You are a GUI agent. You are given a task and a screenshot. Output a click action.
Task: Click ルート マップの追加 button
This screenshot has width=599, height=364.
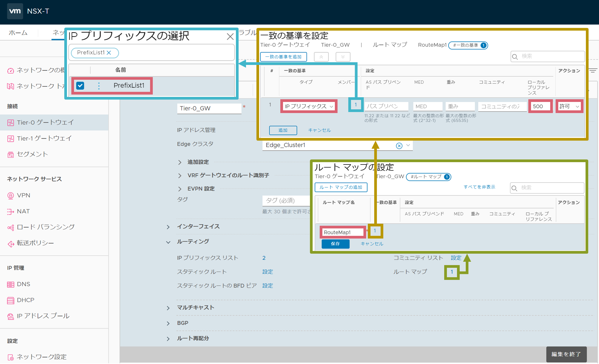pyautogui.click(x=341, y=187)
